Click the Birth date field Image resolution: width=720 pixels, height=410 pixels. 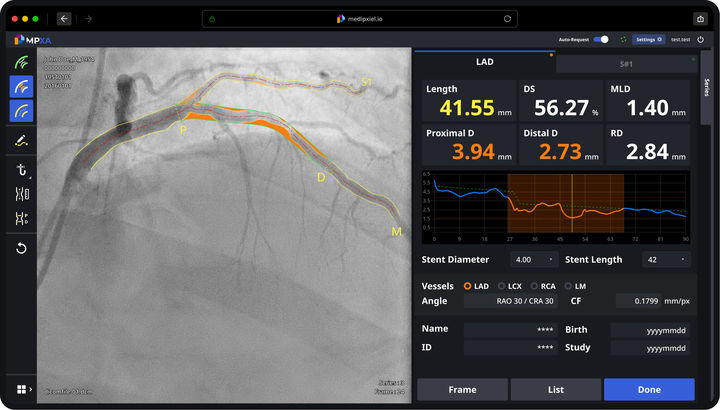pyautogui.click(x=650, y=330)
